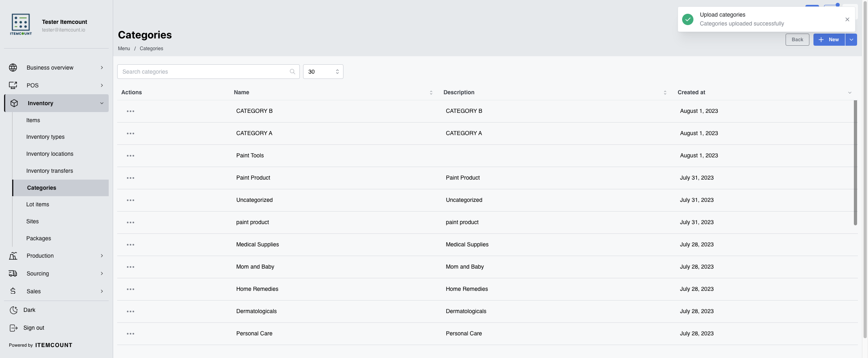Click the table vertical scrollbar
The width and height of the screenshot is (868, 358).
click(855, 163)
